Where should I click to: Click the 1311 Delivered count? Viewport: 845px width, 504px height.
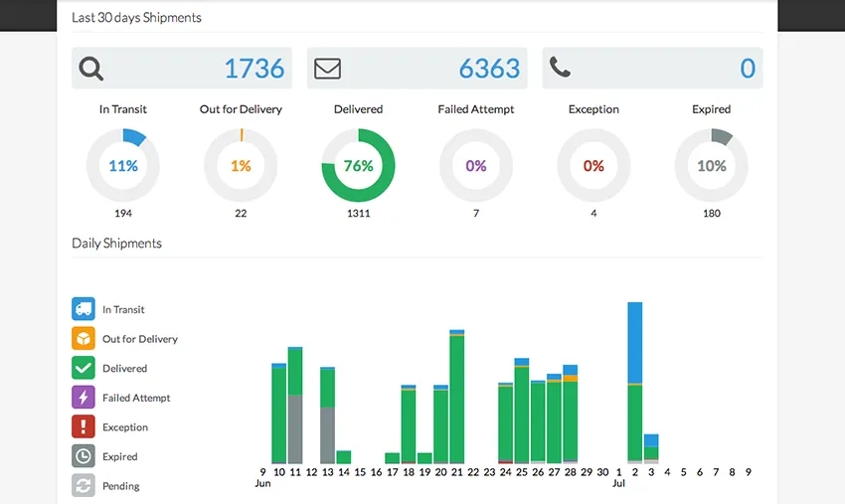point(358,214)
